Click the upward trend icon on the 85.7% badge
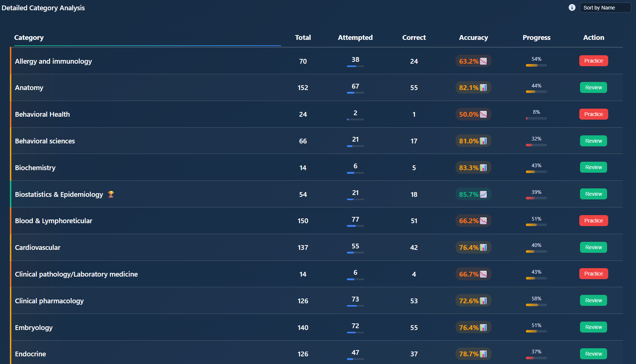This screenshot has width=636, height=364. [484, 194]
